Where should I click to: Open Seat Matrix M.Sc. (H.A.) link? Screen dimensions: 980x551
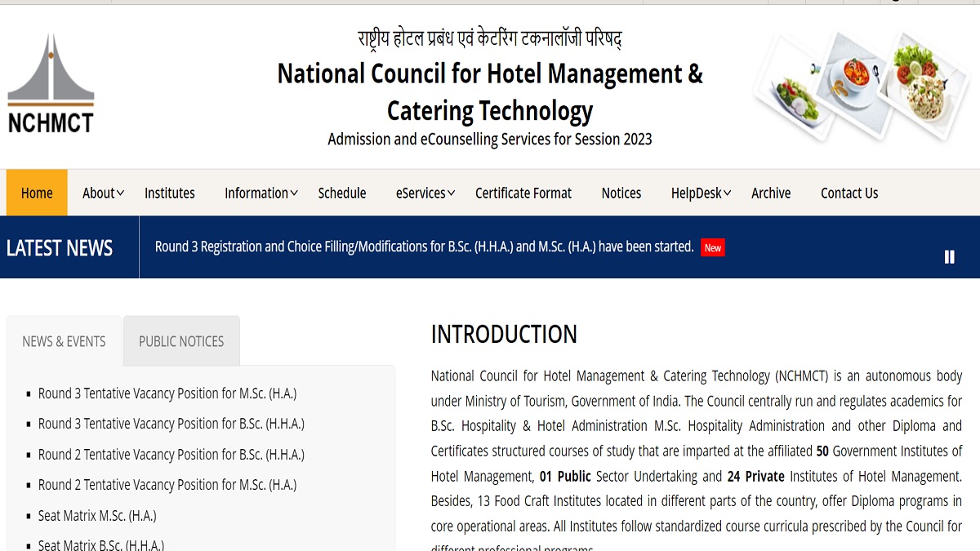[97, 516]
